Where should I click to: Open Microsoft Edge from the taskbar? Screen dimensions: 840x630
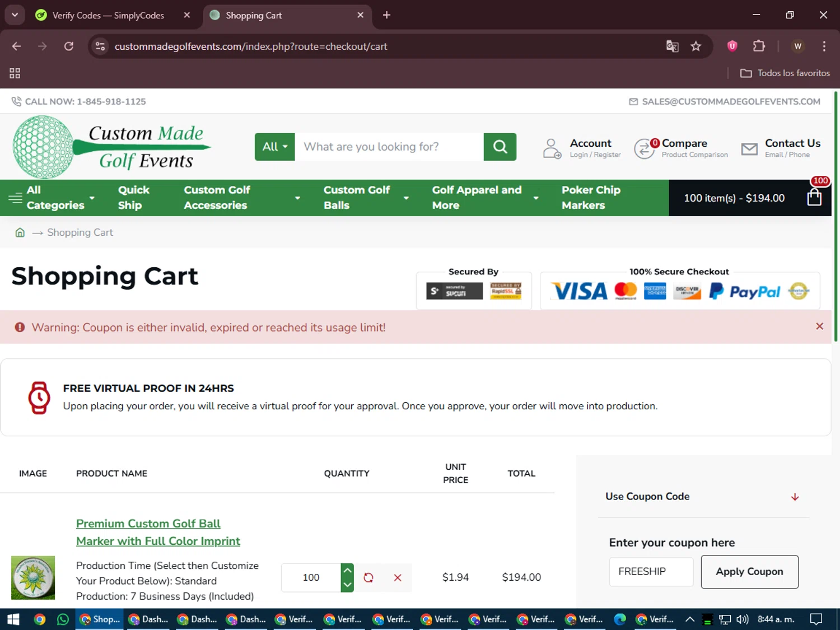(x=620, y=619)
